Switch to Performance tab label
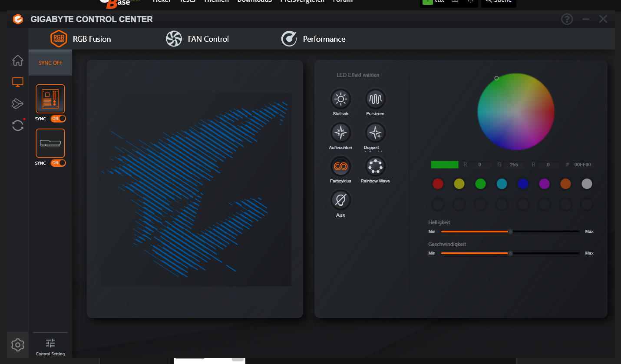The height and width of the screenshot is (364, 621). point(324,39)
